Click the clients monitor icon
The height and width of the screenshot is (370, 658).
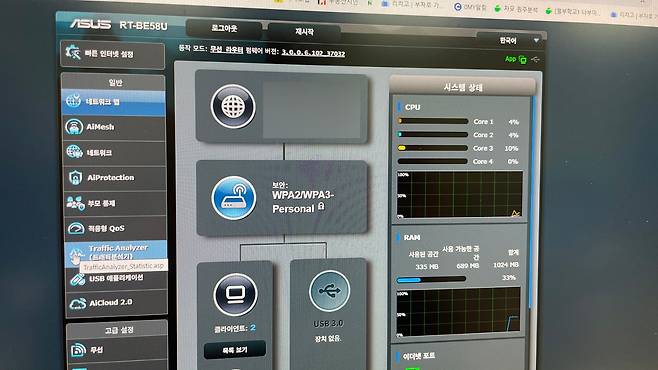click(235, 294)
